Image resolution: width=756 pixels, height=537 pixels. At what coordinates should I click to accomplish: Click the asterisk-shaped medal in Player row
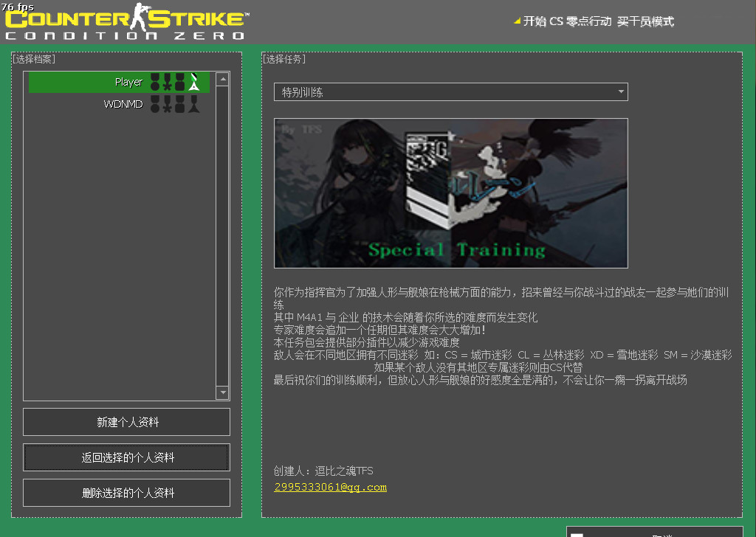tap(168, 82)
